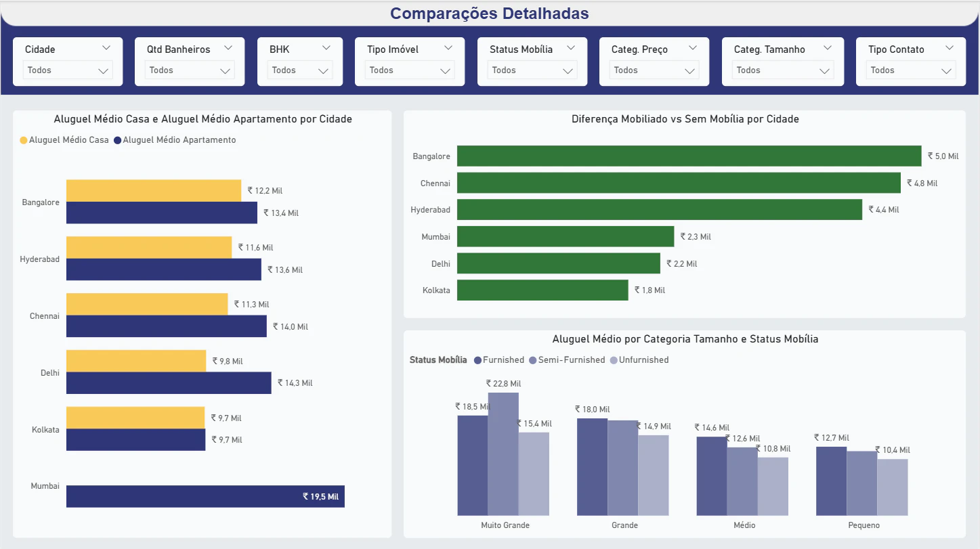This screenshot has width=980, height=549.
Task: Select Delhi yellow Casa bar (9,8 Mil)
Action: [x=136, y=361]
